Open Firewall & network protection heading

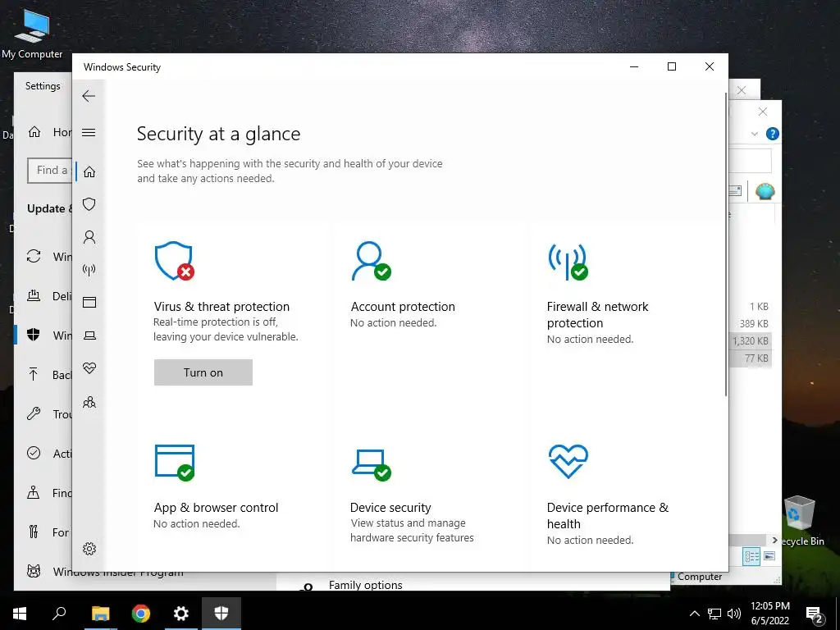pos(597,314)
